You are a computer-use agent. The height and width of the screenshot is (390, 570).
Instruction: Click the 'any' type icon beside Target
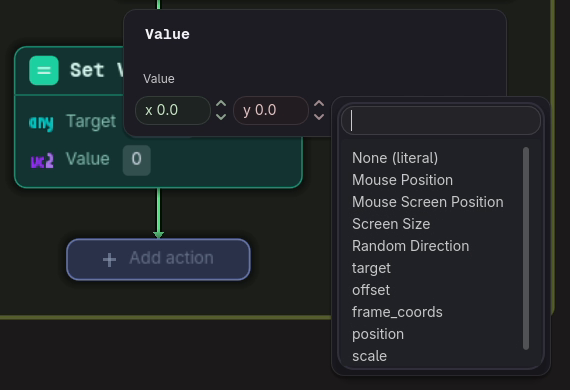point(41,122)
